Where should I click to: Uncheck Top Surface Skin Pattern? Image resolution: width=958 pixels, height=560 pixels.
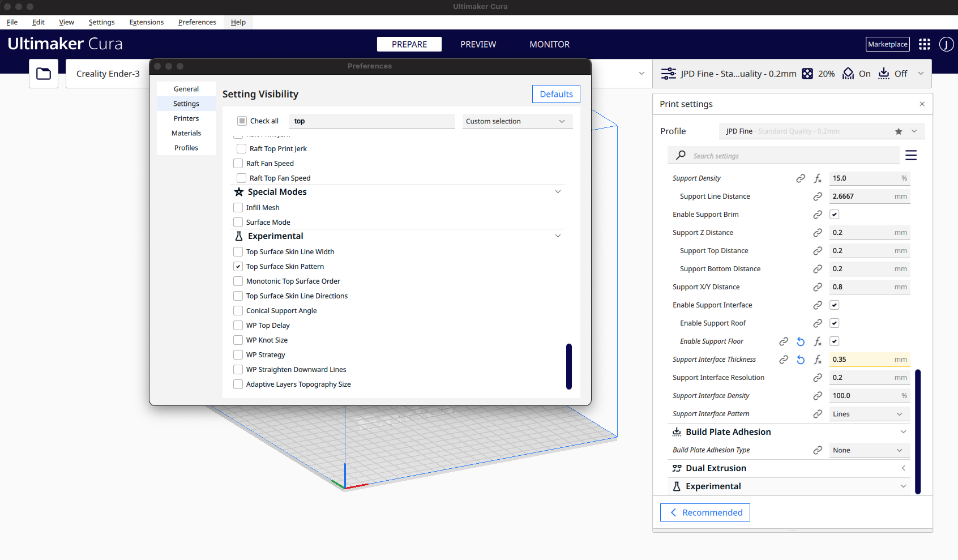pos(238,267)
